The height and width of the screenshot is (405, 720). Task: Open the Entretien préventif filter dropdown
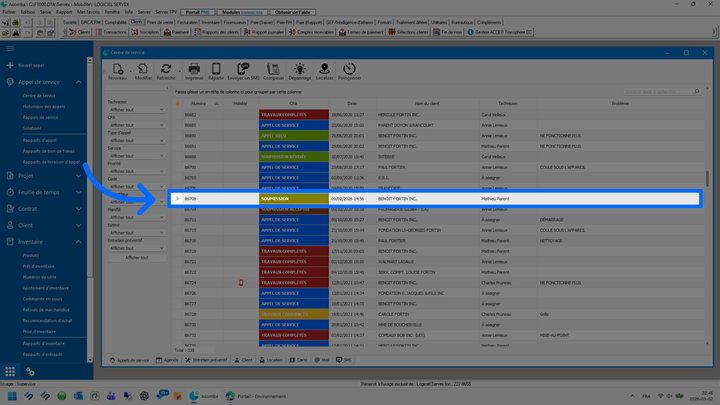point(136,248)
